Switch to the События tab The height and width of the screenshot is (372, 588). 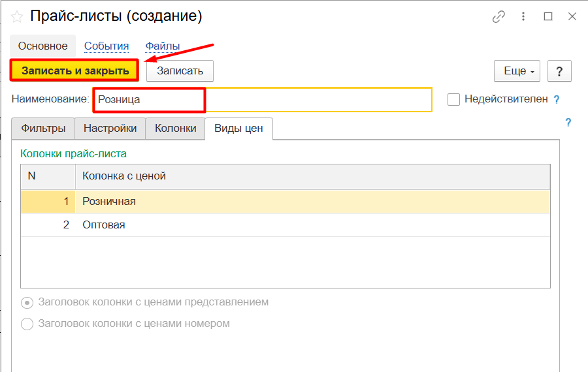tap(106, 46)
